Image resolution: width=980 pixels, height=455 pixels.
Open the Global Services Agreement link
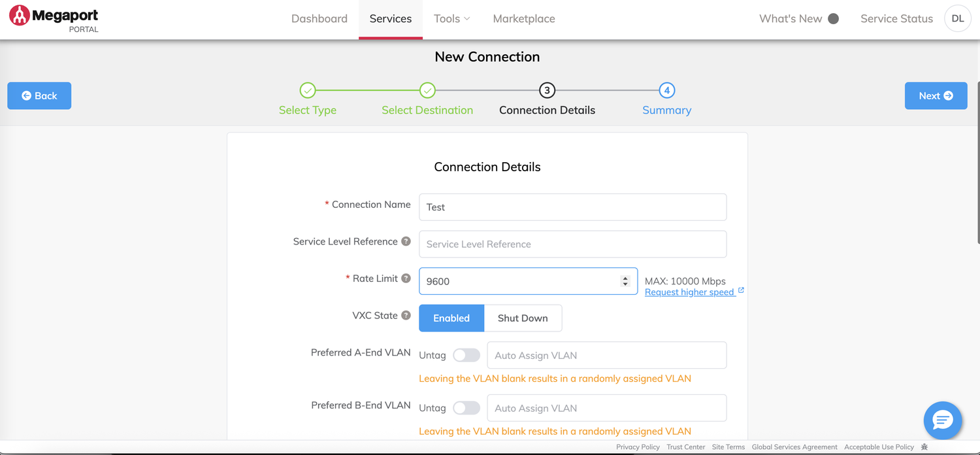[x=794, y=447]
